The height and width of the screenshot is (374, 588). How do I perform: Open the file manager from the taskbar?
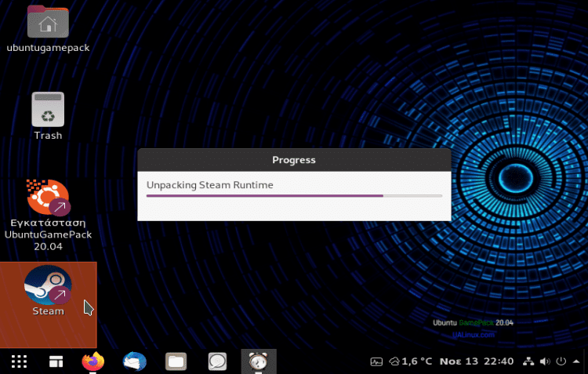[176, 361]
